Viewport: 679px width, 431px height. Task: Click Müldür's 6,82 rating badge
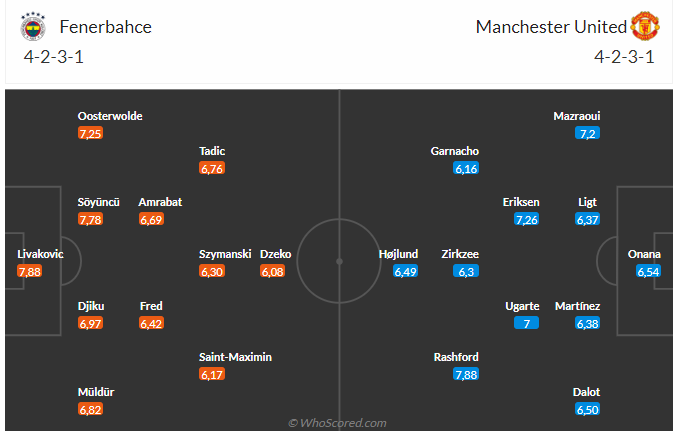pyautogui.click(x=90, y=409)
